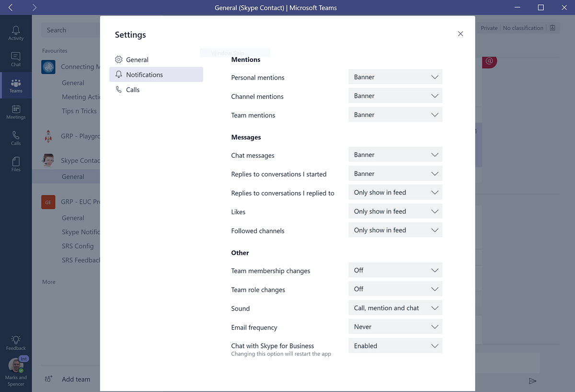Open Team role changes dropdown
The width and height of the screenshot is (575, 392).
(395, 289)
